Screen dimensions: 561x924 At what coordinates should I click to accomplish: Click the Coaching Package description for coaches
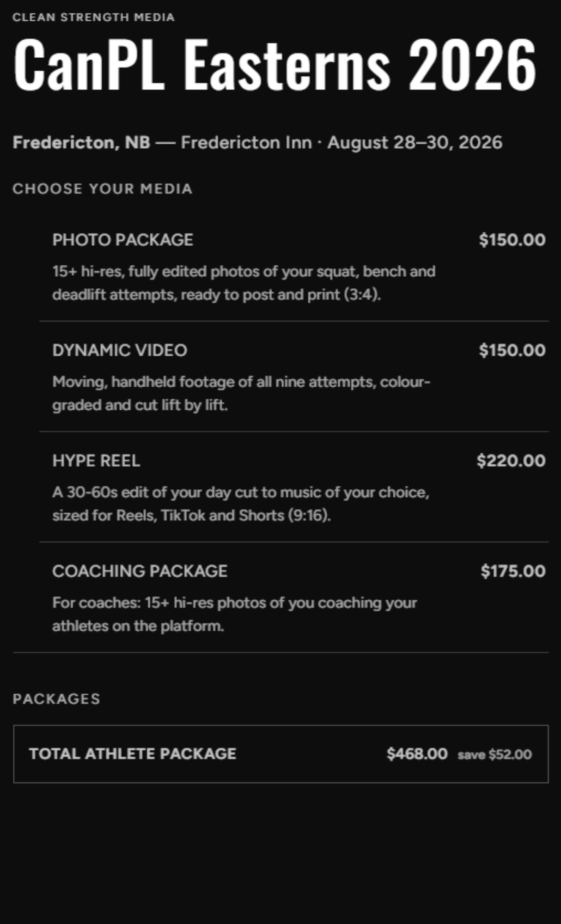(235, 614)
